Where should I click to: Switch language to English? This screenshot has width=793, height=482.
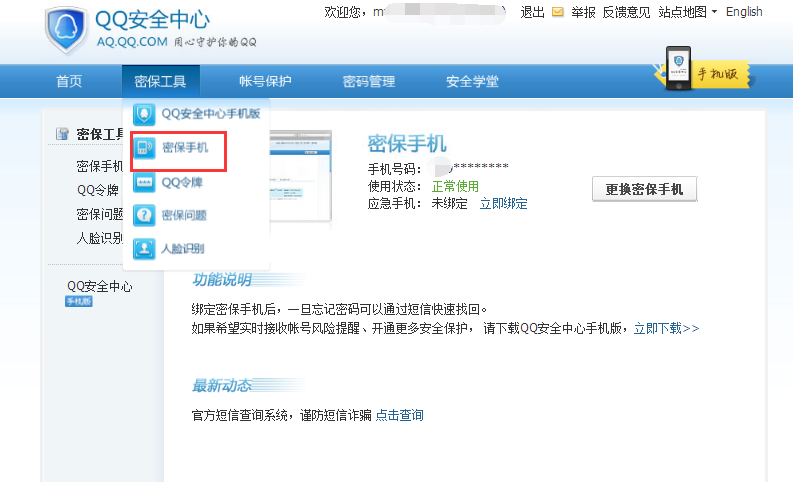744,12
